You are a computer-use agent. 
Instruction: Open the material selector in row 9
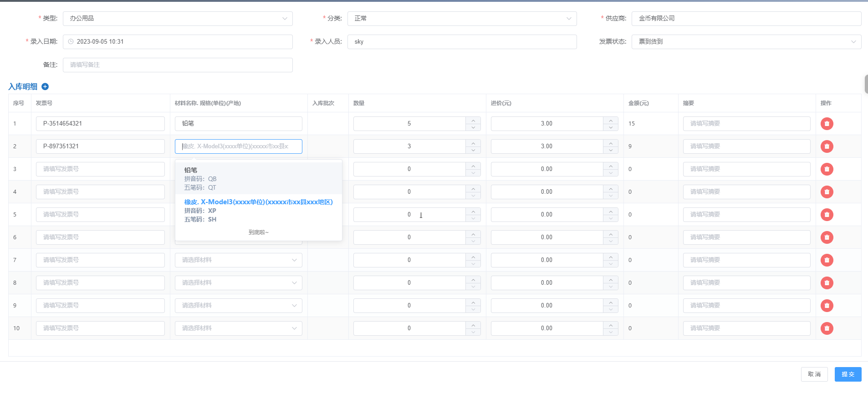(x=238, y=306)
